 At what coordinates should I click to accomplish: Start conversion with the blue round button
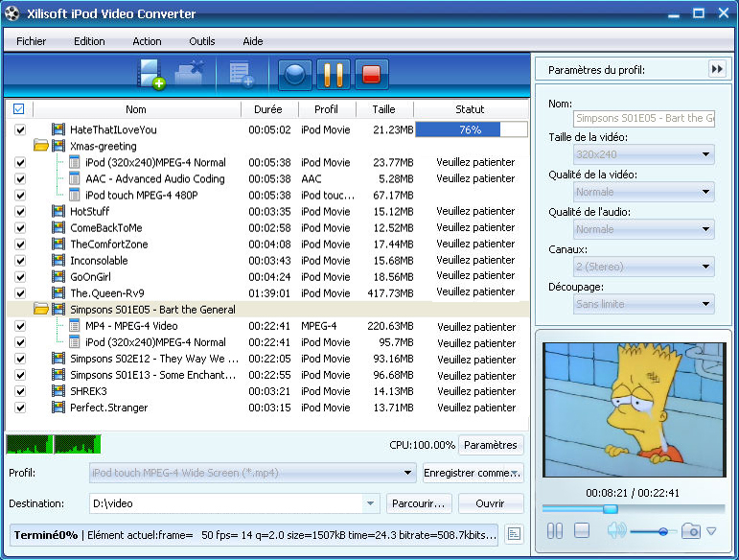pyautogui.click(x=294, y=75)
